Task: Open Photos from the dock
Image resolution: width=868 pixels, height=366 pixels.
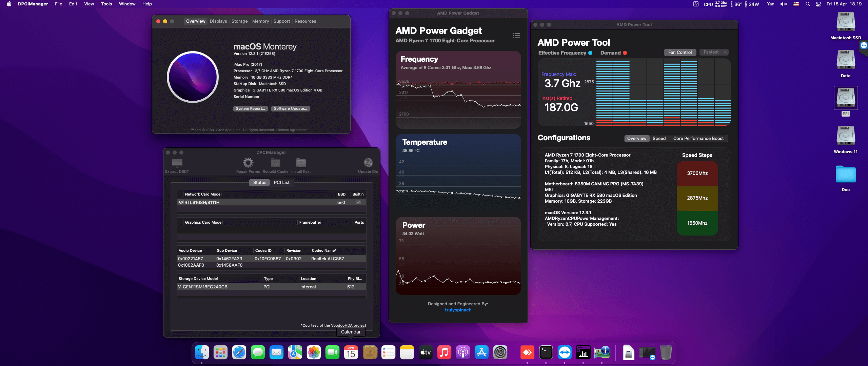Action: (x=314, y=353)
